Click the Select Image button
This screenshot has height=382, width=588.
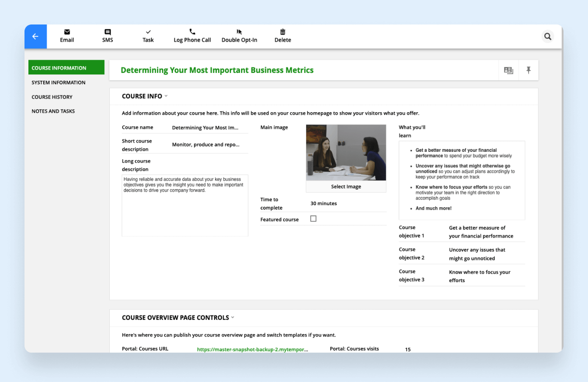click(346, 187)
